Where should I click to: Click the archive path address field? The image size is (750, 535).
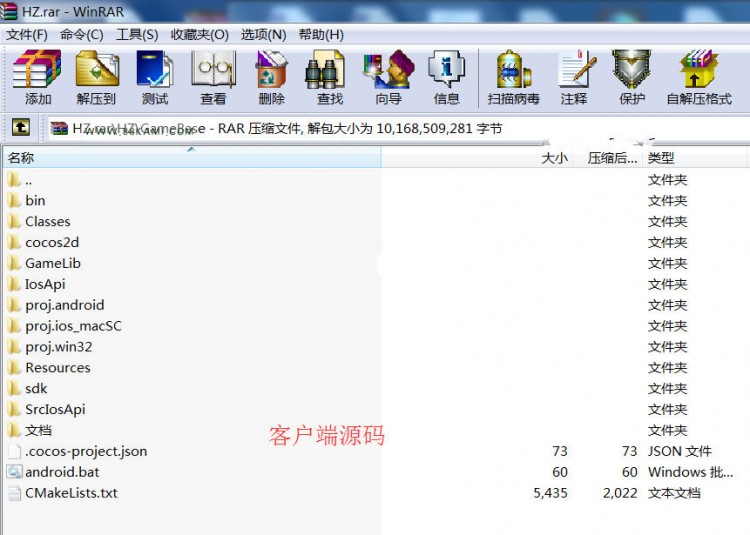tap(398, 128)
